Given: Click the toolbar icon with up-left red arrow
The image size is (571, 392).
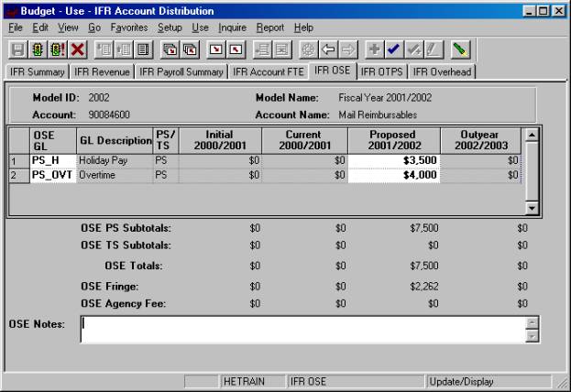Looking at the screenshot, I should click(236, 49).
